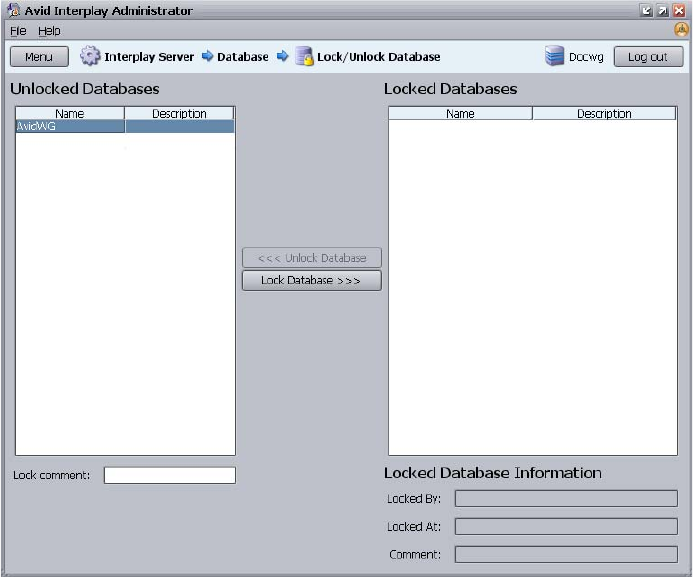This screenshot has height=577, width=693.
Task: Click the arrow after Database breadcrumb
Action: pyautogui.click(x=282, y=56)
